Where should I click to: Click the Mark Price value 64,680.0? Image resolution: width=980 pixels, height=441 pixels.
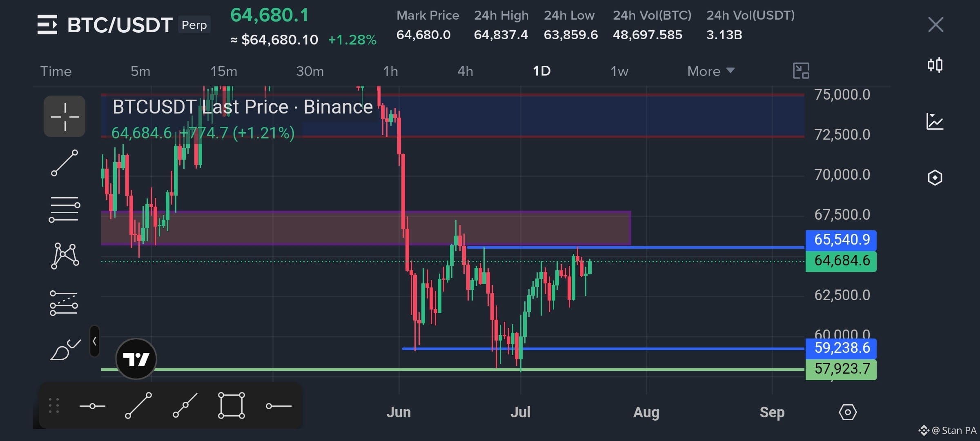point(423,35)
